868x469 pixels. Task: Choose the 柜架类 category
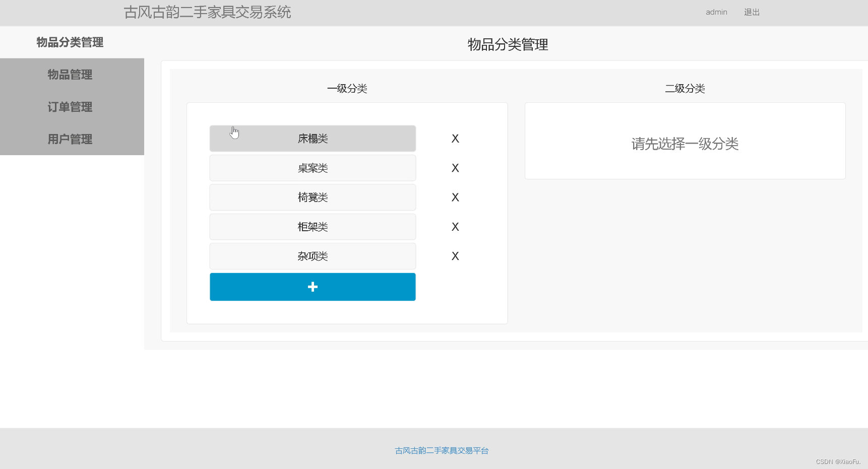click(x=313, y=227)
